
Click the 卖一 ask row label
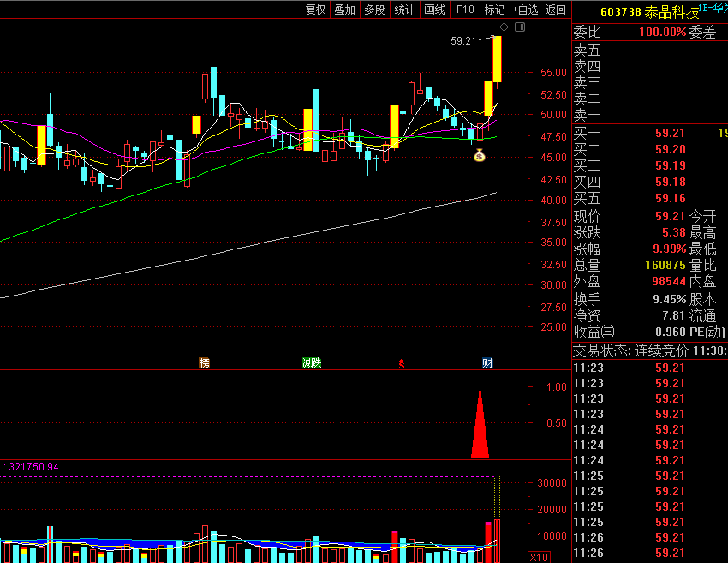pyautogui.click(x=588, y=115)
